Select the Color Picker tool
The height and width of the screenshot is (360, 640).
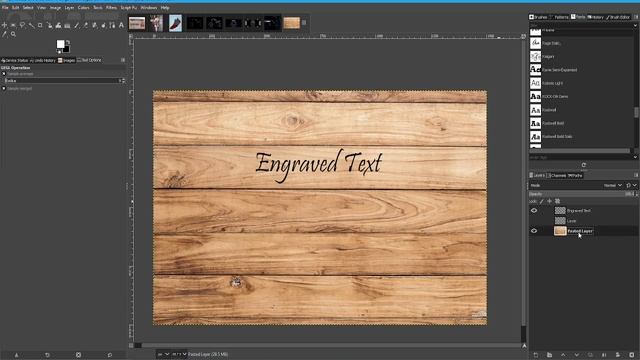4,35
